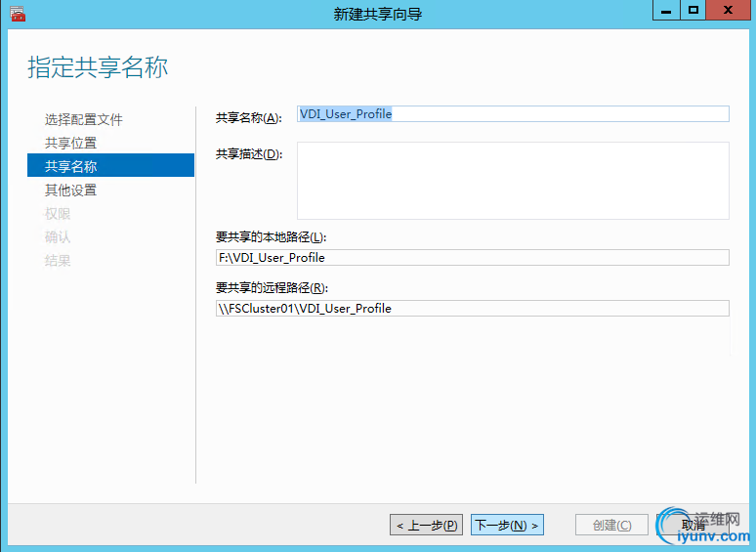Select the 共享名称 step in the sidebar

coord(111,165)
